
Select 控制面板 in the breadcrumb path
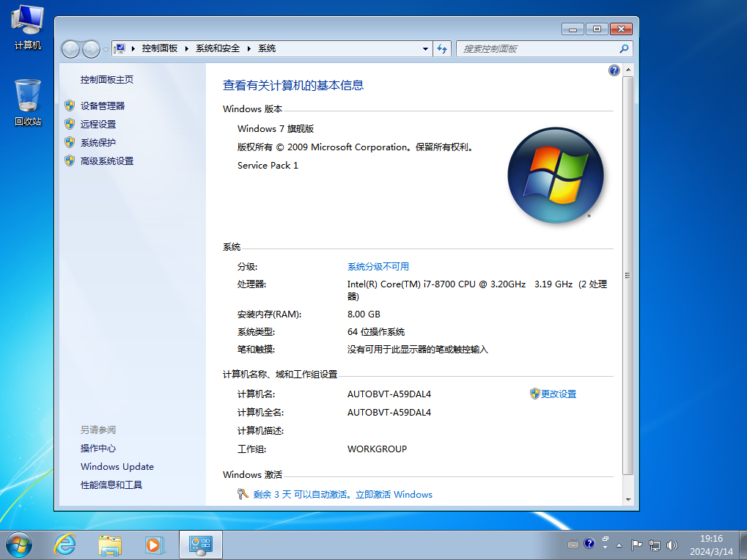point(160,48)
